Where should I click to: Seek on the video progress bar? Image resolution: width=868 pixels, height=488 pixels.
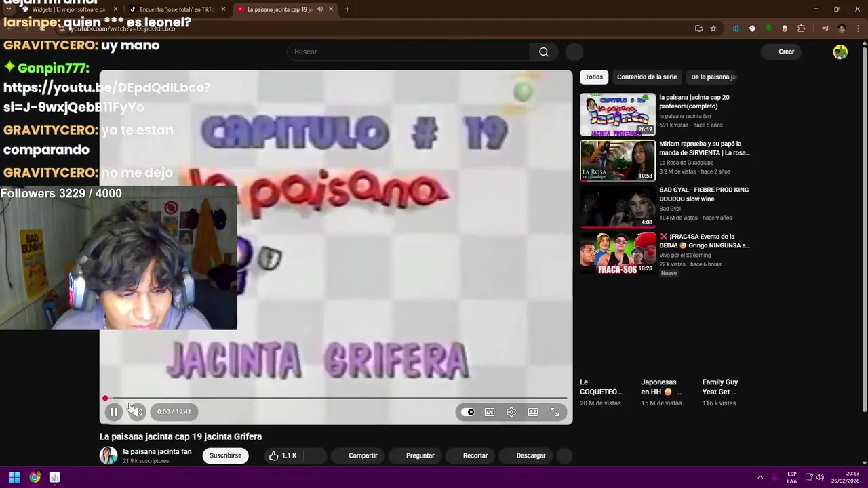pyautogui.click(x=336, y=399)
